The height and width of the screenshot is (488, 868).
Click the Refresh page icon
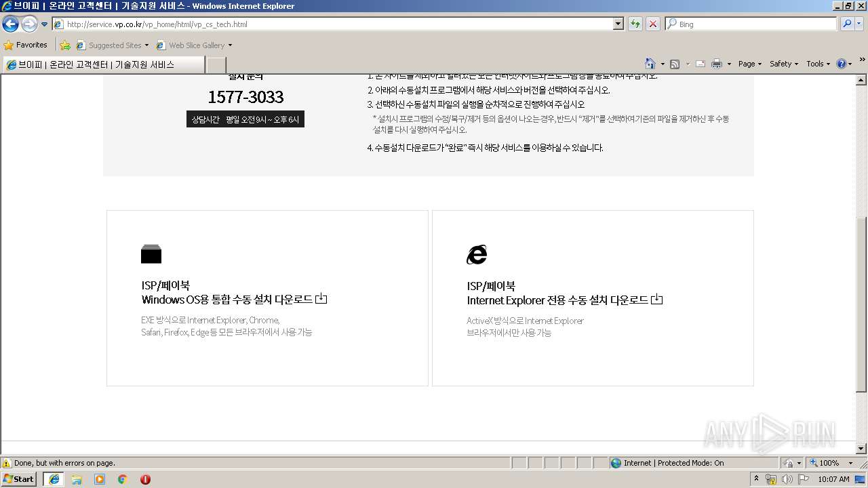click(635, 24)
